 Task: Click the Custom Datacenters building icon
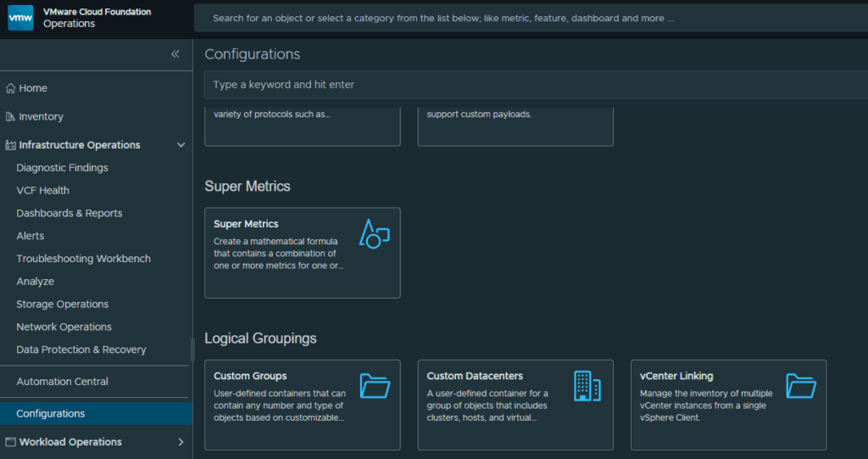click(x=587, y=386)
